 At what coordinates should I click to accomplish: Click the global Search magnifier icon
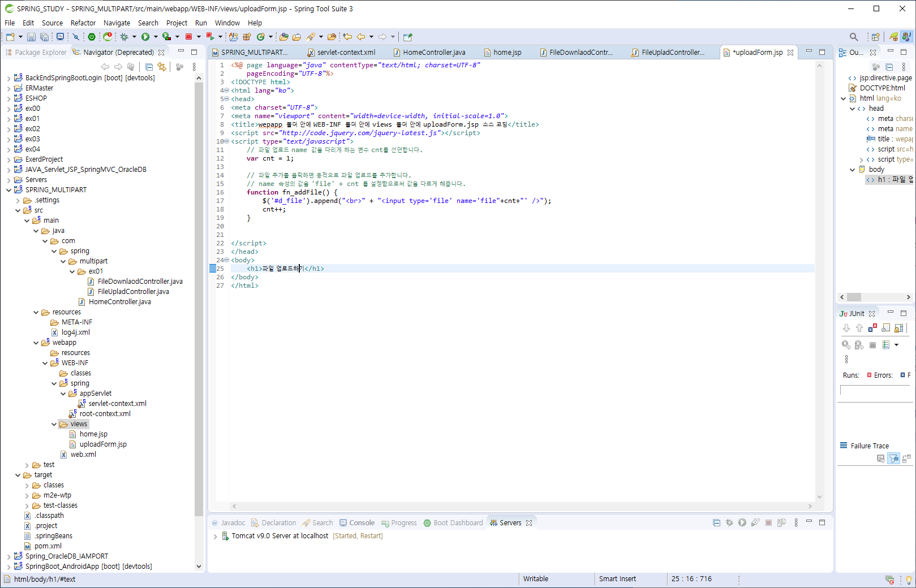[854, 37]
